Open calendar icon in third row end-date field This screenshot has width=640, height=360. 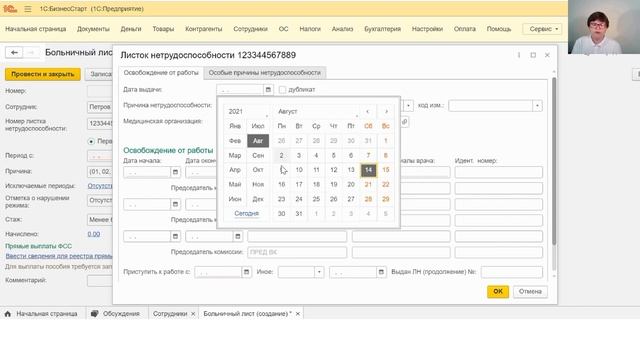coord(238,236)
